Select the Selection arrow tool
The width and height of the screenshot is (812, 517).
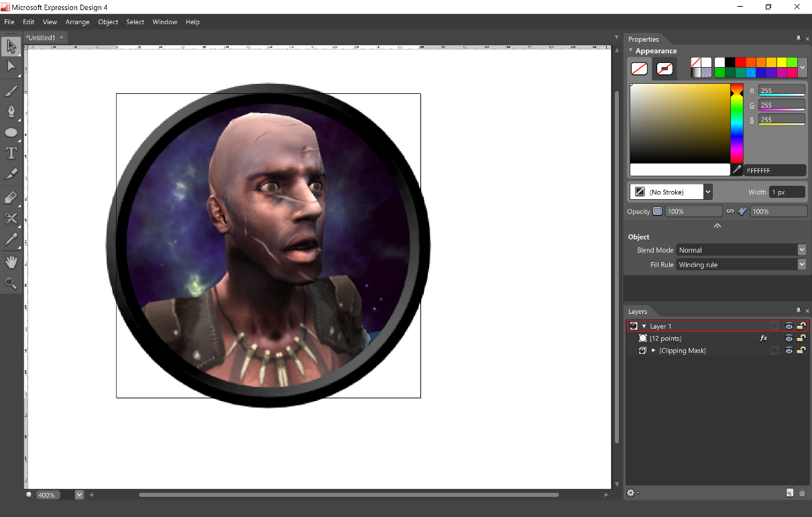11,46
